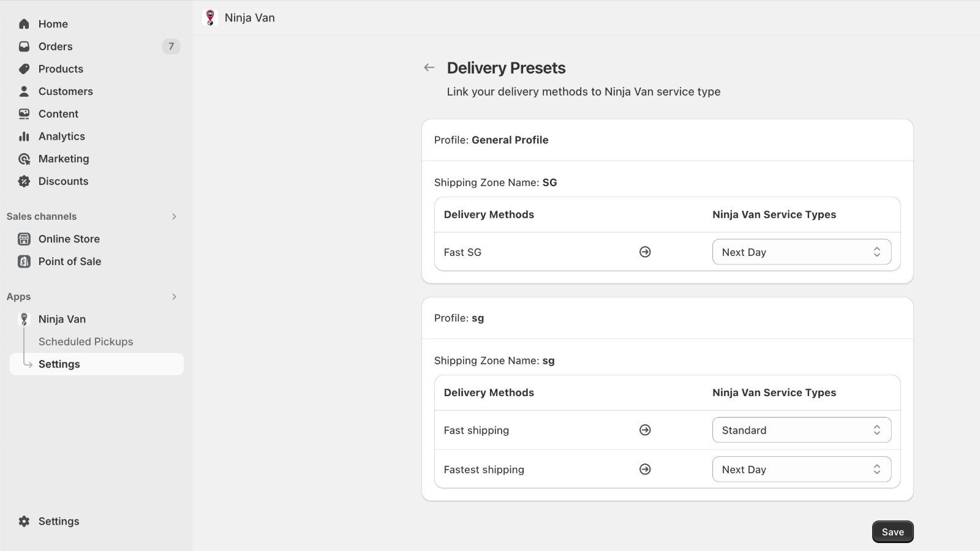Click the Discounts icon
The height and width of the screenshot is (551, 980).
tap(24, 181)
